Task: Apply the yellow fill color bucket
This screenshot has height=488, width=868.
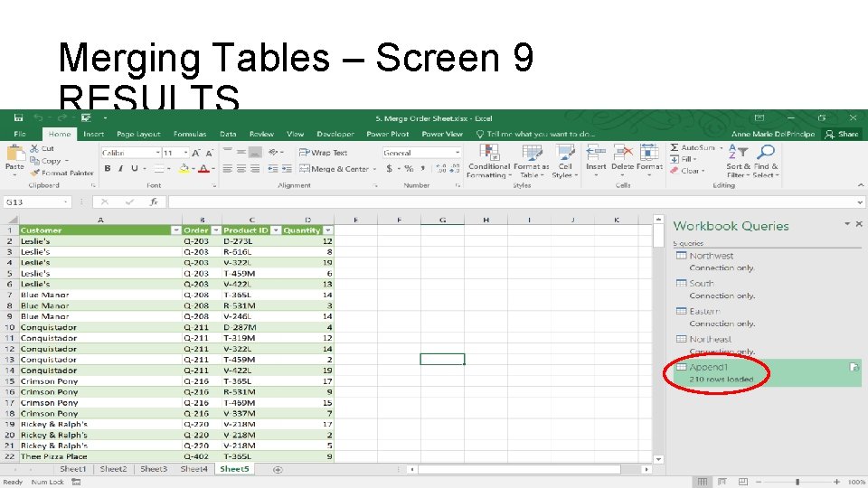Action: (x=184, y=169)
